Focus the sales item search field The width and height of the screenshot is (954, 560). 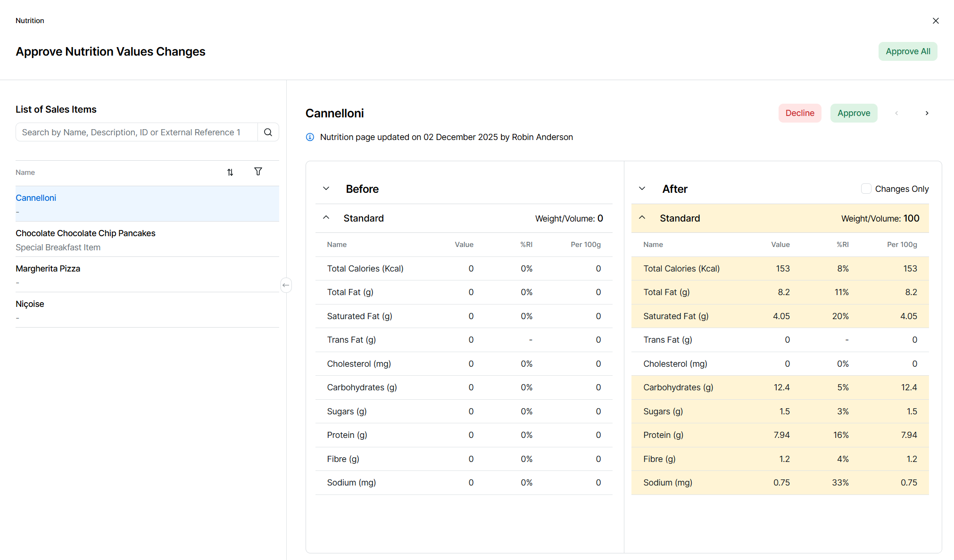click(136, 132)
